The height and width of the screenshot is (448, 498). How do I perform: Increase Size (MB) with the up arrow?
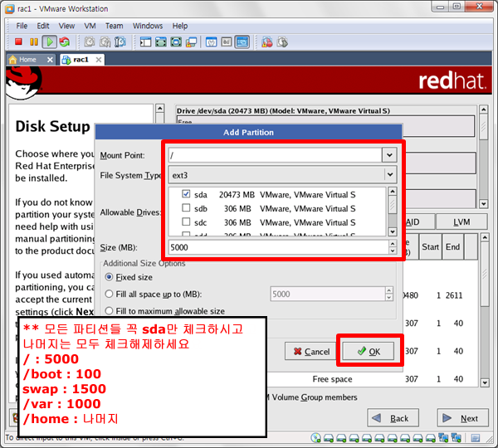coord(393,244)
